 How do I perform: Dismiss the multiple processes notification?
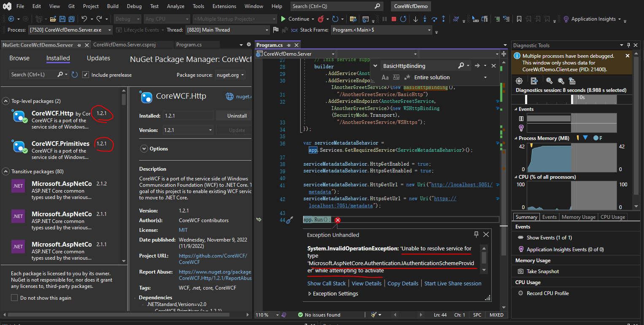tap(627, 56)
